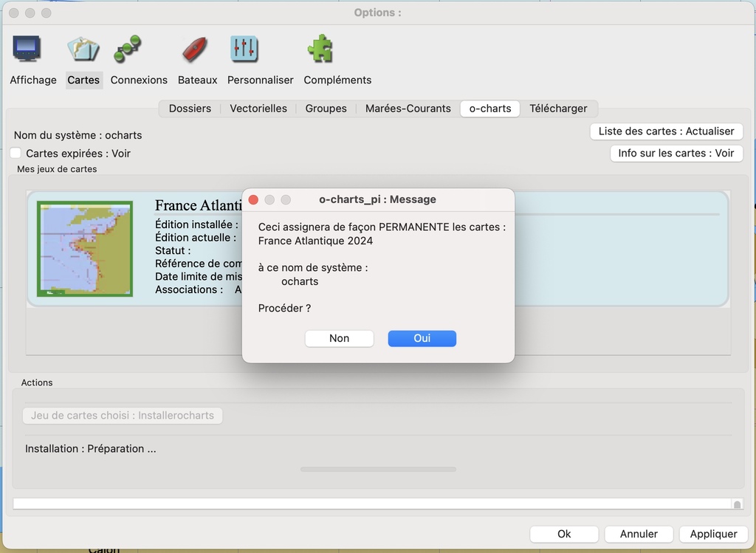Viewport: 756px width, 553px height.
Task: Click the installation progress bar
Action: (378, 469)
